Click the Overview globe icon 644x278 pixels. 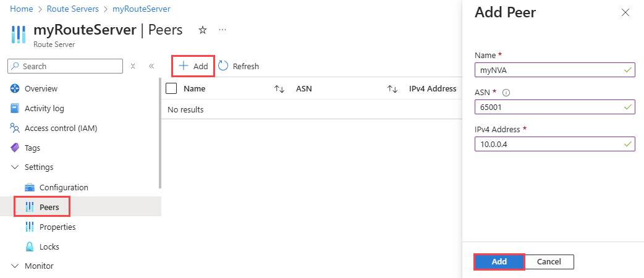(15, 89)
